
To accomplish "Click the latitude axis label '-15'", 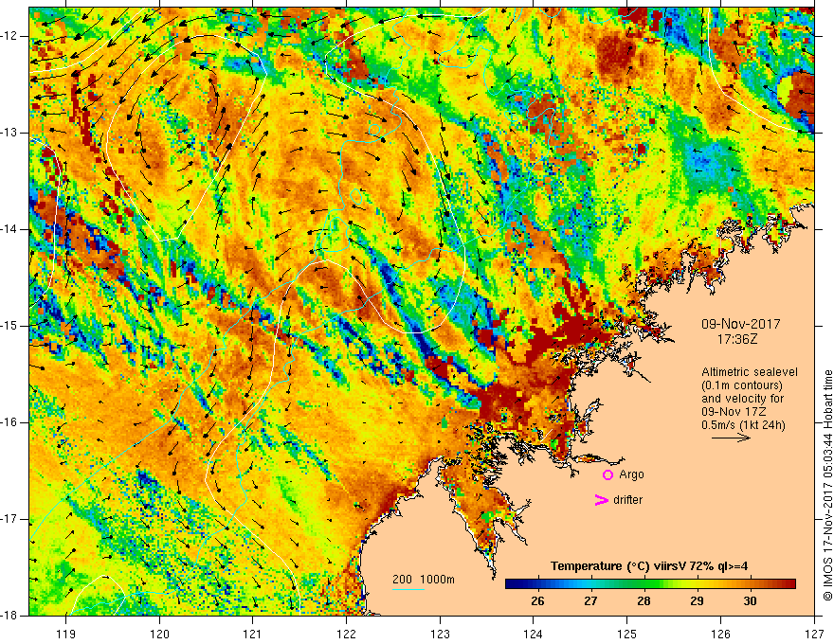I will tap(9, 326).
